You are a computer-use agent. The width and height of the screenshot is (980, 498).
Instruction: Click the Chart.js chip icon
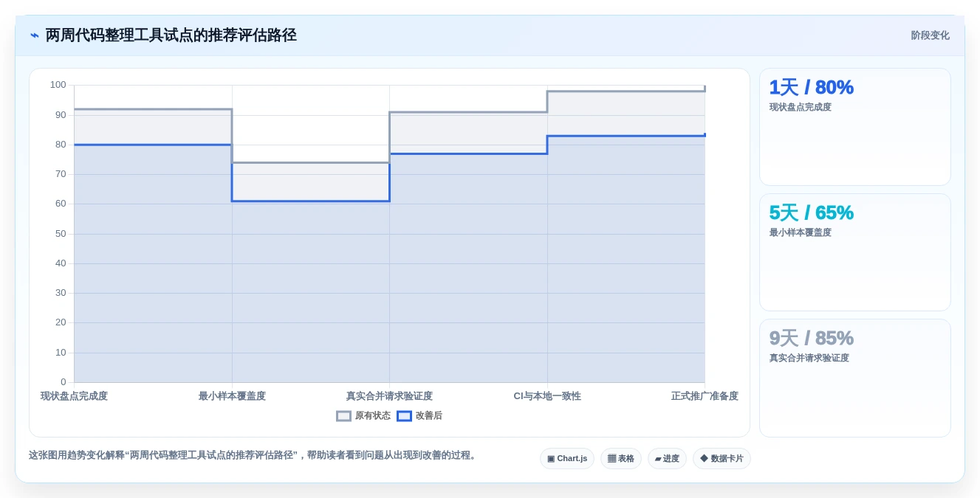tap(551, 459)
